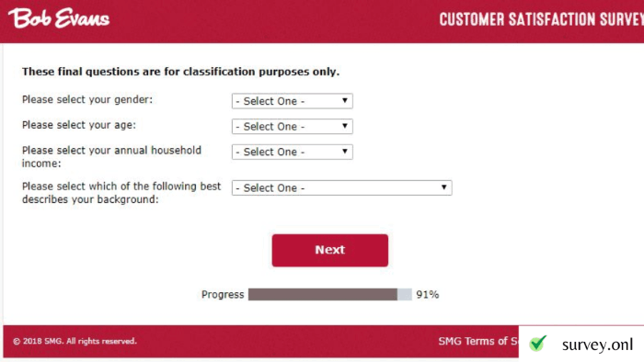Open the background description dropdown
The height and width of the screenshot is (362, 644).
click(341, 187)
